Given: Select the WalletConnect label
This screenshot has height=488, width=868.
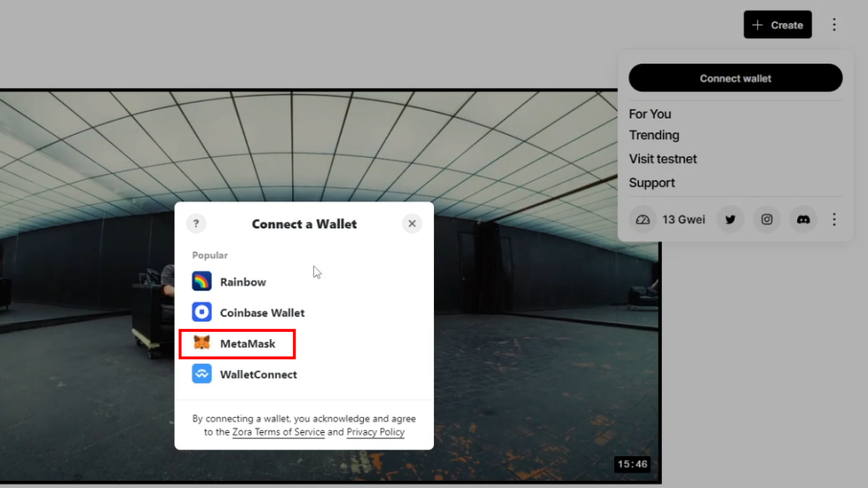Looking at the screenshot, I should point(259,375).
